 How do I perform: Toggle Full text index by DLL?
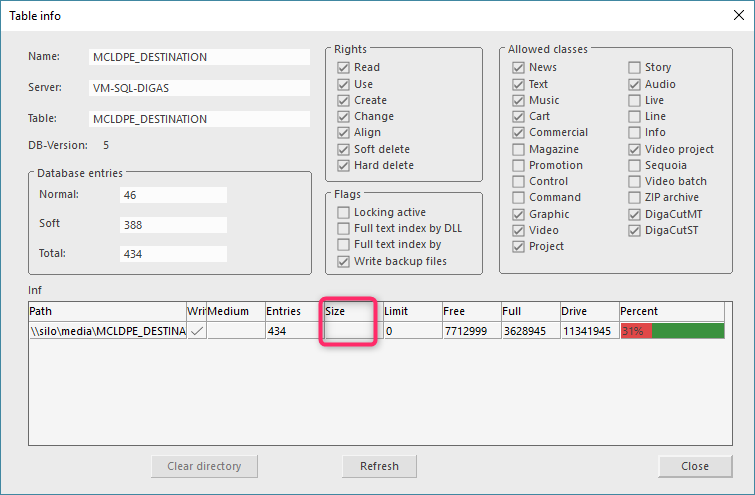344,228
